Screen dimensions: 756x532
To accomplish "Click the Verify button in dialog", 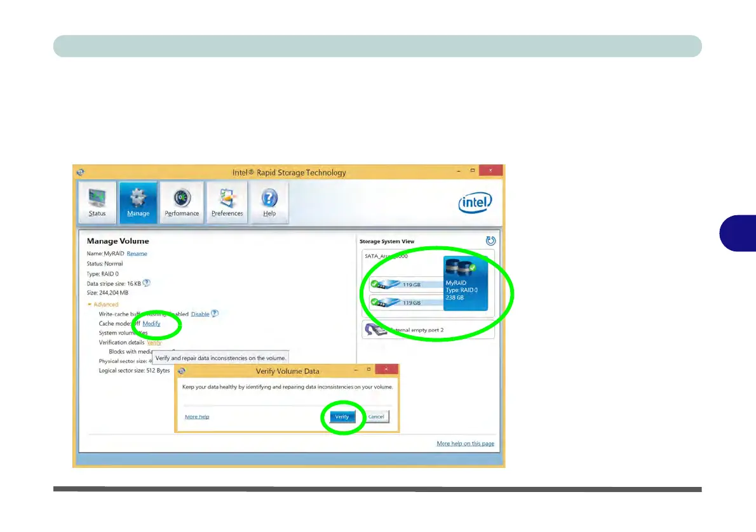I will (x=342, y=417).
